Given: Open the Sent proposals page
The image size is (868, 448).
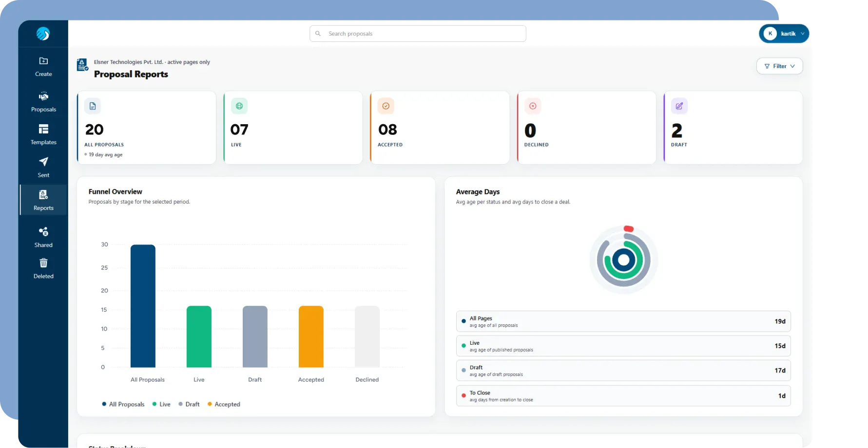Looking at the screenshot, I should (43, 167).
